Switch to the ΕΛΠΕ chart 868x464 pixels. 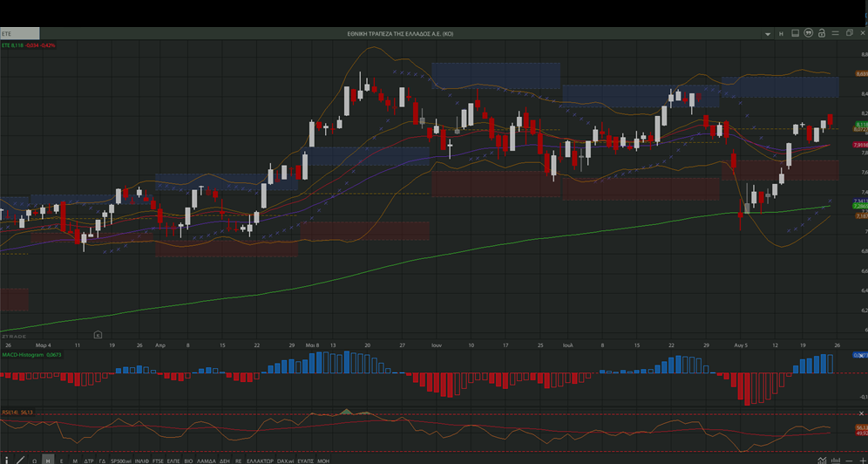click(173, 461)
